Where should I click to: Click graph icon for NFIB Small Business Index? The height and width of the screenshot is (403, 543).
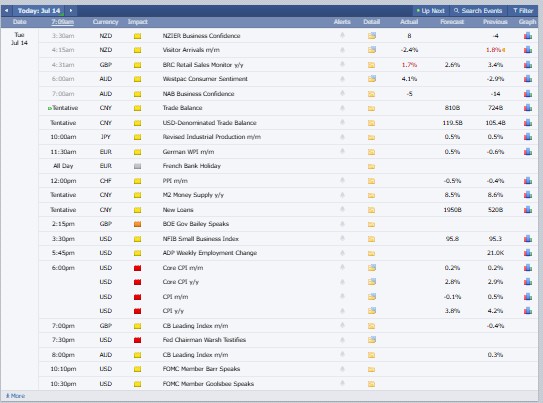pos(528,239)
